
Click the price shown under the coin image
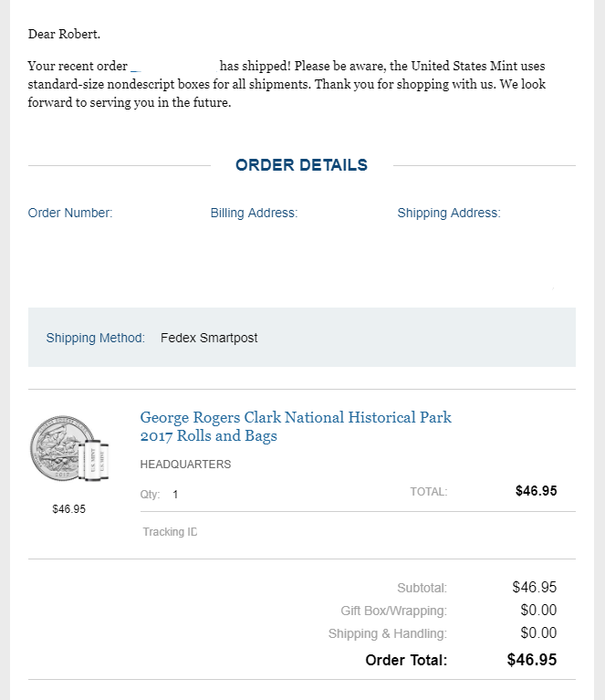68,509
